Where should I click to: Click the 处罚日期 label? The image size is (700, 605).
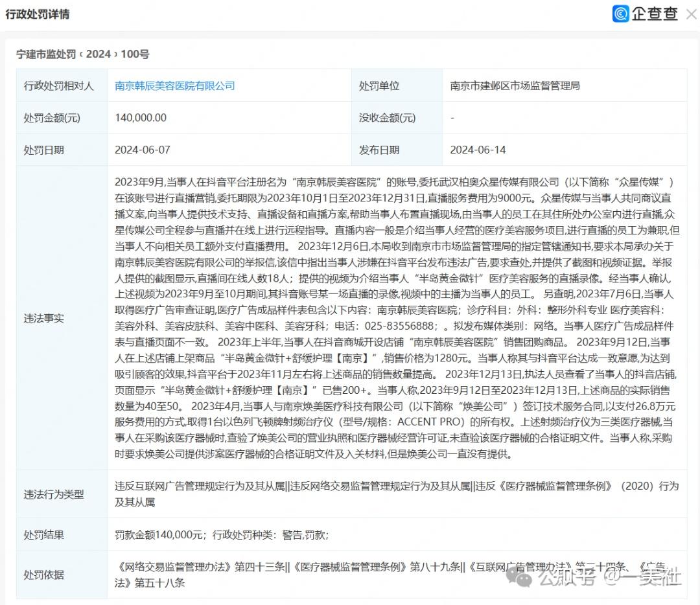pos(44,150)
